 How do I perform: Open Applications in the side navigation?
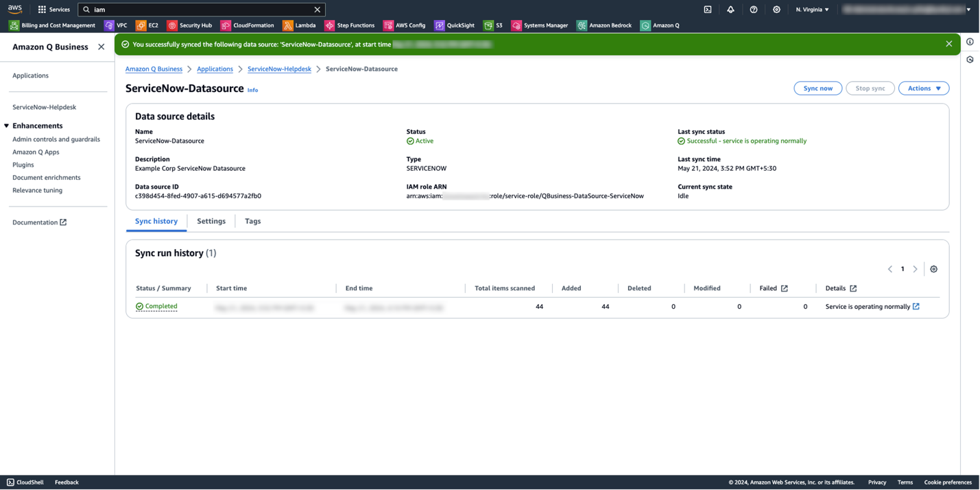[31, 75]
